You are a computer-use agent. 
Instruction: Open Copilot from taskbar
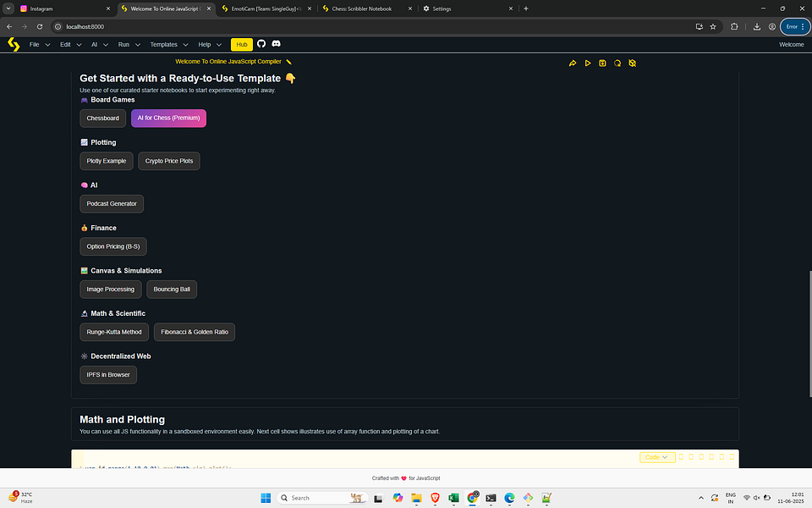tap(398, 498)
